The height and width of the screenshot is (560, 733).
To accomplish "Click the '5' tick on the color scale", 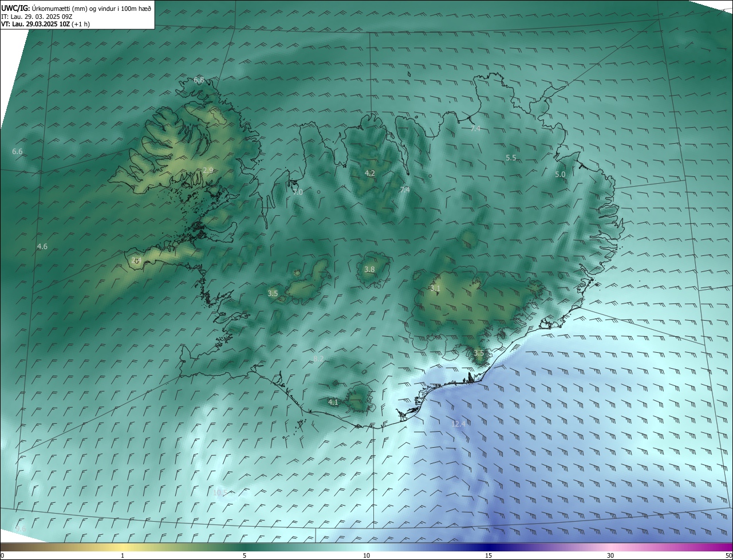I will 245,555.
